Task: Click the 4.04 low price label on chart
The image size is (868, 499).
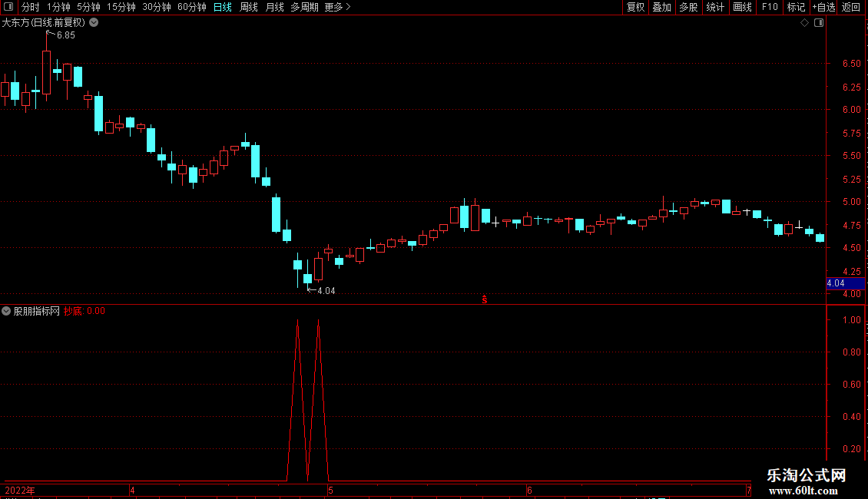Action: [x=326, y=291]
